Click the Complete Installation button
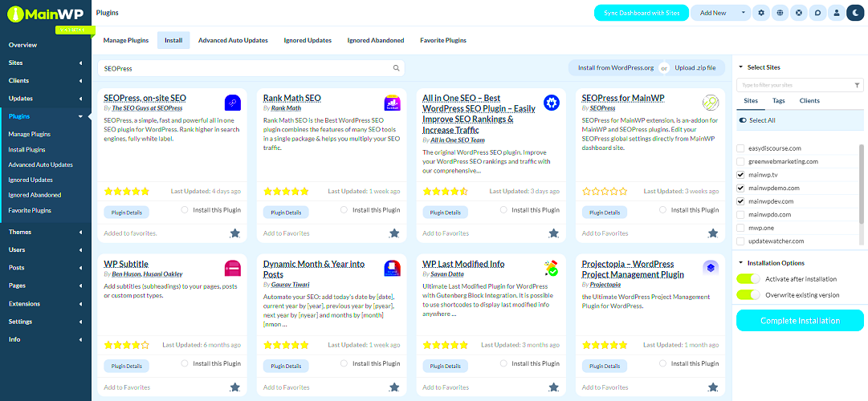 pyautogui.click(x=800, y=321)
